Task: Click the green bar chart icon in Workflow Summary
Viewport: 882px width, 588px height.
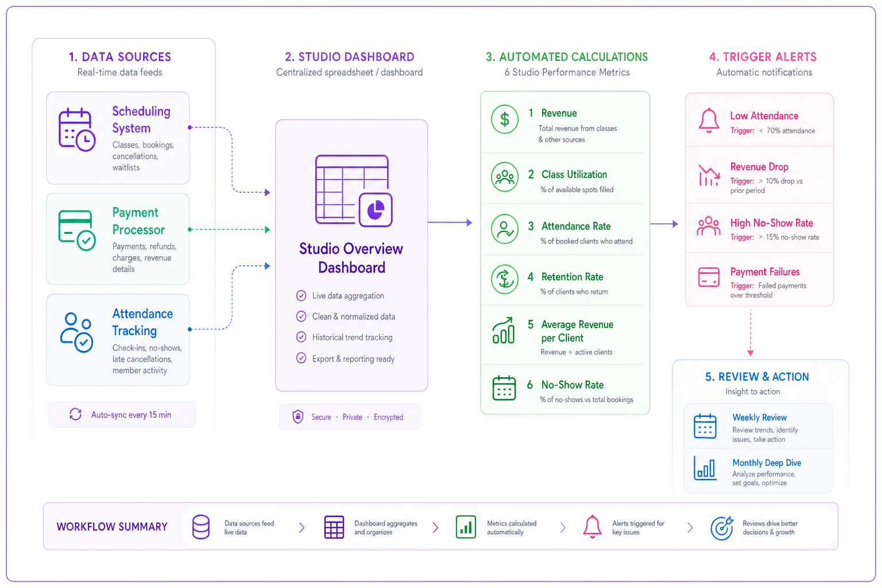Action: click(466, 527)
